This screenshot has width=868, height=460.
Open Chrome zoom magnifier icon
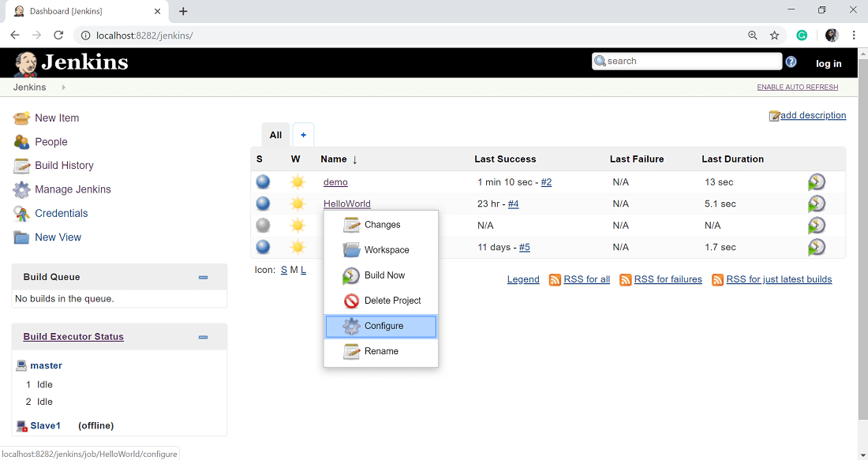[752, 36]
